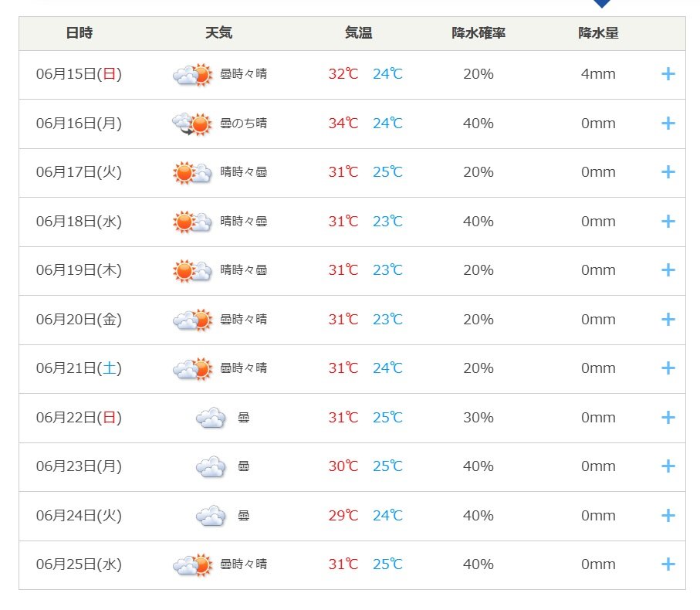Click the 降水確率 column header
This screenshot has height=610, width=700.
coord(479,33)
